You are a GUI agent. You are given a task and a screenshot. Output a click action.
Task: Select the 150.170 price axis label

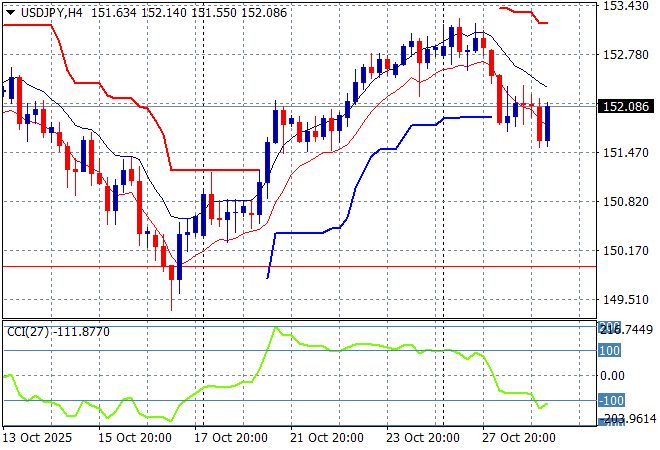pyautogui.click(x=626, y=251)
